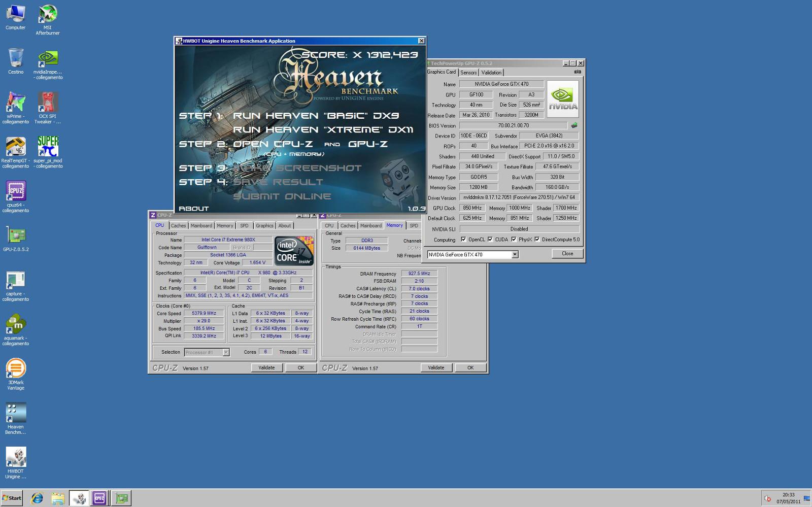Open the Processor #1 selection dropdown
Viewport: 812px width, 507px height.
tap(226, 352)
